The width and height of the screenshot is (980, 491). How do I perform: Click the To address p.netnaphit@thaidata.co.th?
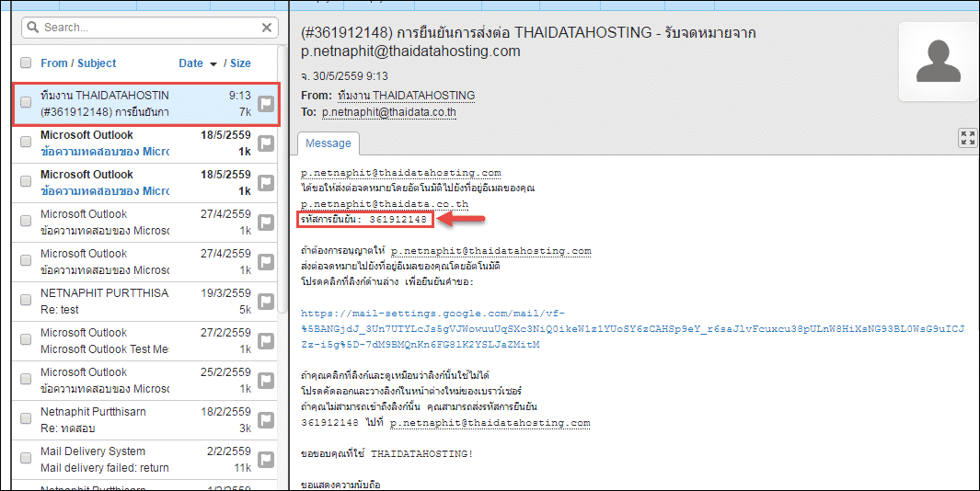[x=388, y=112]
